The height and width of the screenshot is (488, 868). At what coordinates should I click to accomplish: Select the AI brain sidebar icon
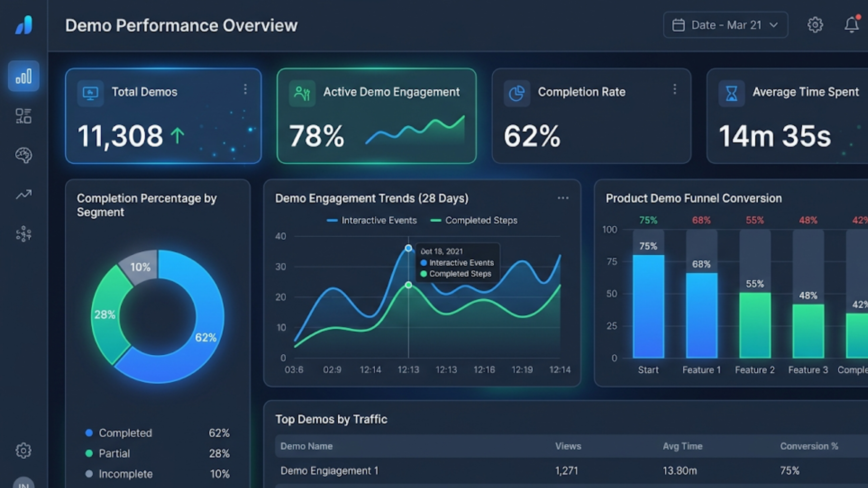[24, 155]
